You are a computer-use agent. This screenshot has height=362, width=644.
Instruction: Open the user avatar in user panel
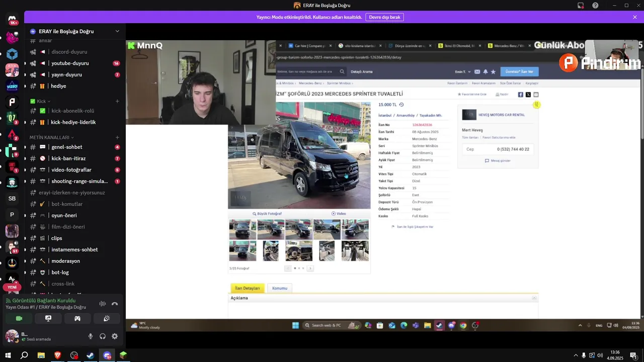(12, 335)
